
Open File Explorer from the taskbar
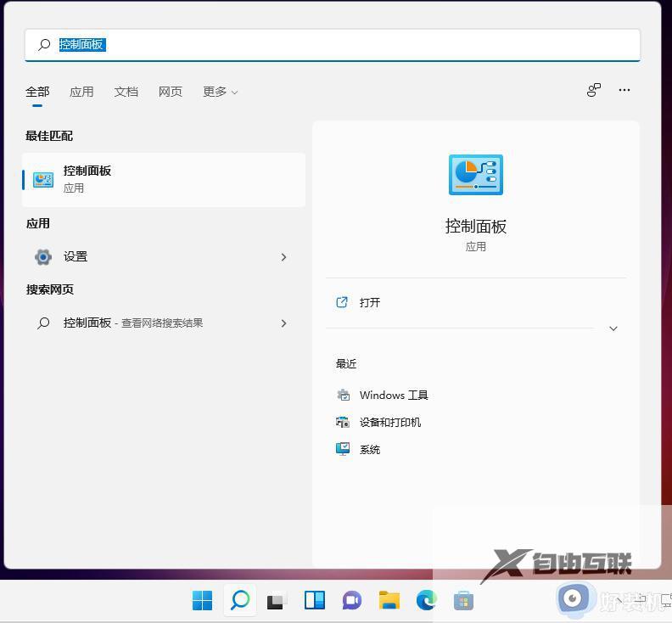(389, 600)
